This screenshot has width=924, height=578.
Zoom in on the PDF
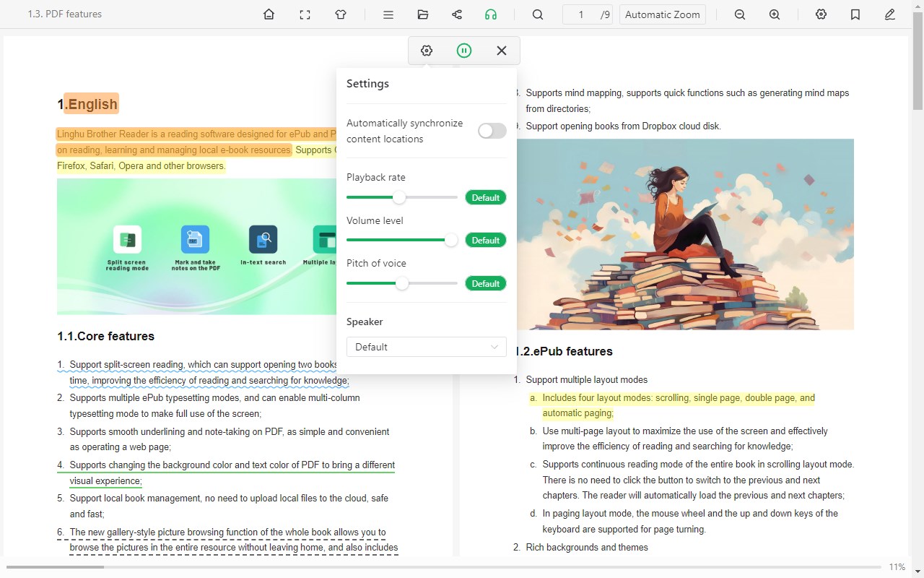point(775,14)
